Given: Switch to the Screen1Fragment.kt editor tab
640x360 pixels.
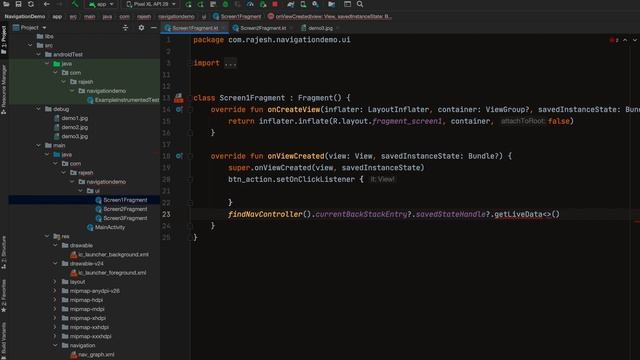Looking at the screenshot, I should [x=195, y=28].
